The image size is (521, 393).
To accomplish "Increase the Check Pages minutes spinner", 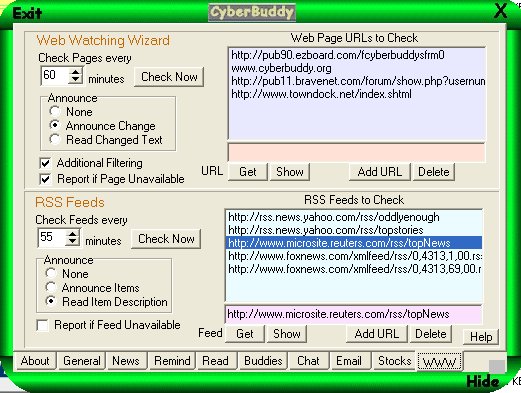I will click(76, 71).
